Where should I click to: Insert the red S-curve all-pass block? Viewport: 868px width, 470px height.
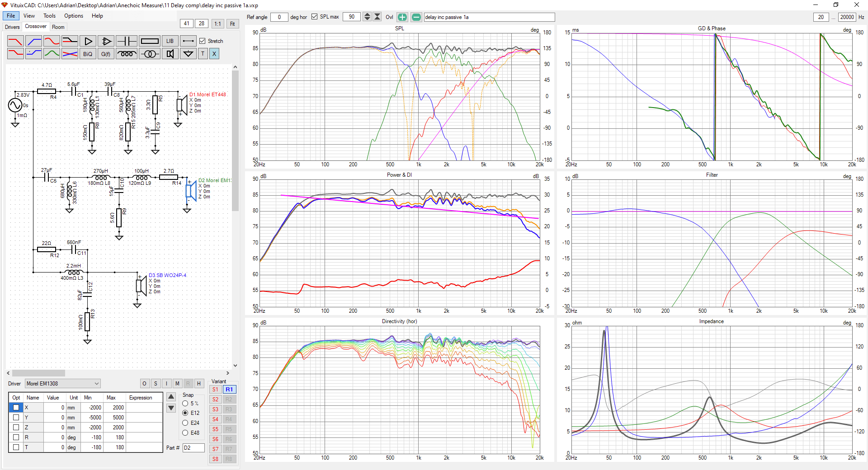pos(52,41)
